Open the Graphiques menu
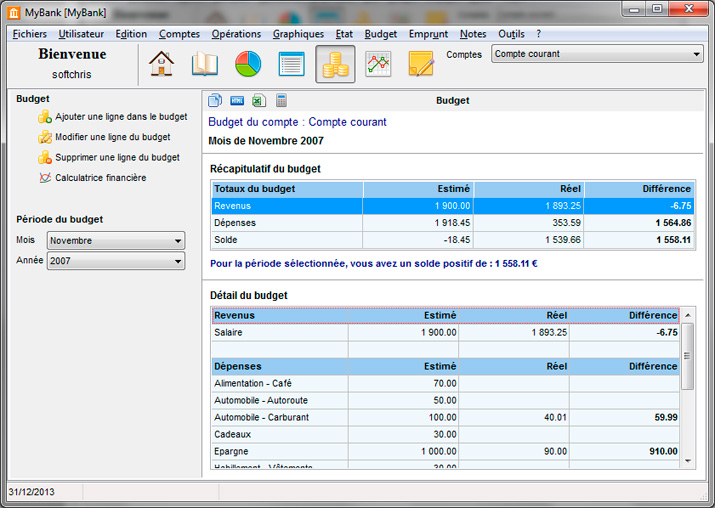715x508 pixels. tap(298, 34)
